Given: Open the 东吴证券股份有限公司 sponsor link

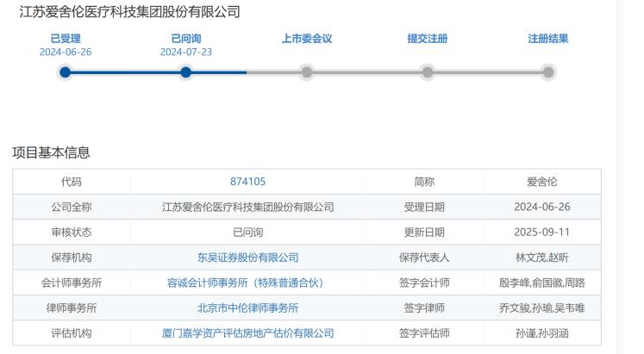Looking at the screenshot, I should 247,258.
